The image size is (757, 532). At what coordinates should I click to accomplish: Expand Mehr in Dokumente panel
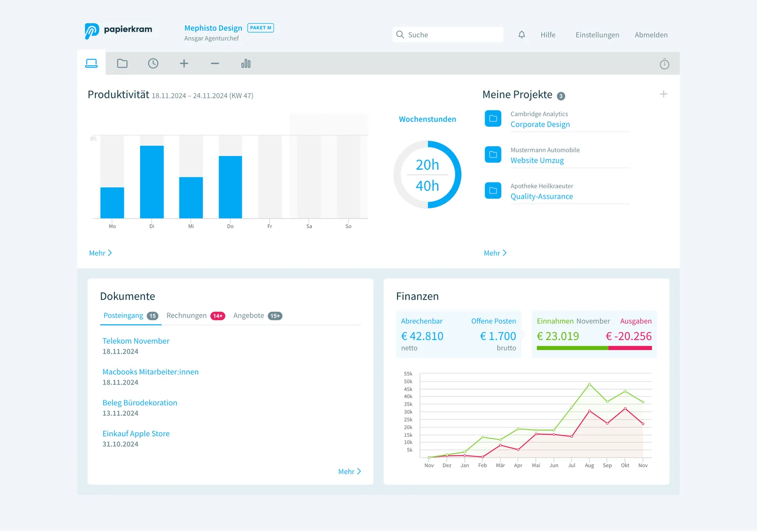(350, 471)
